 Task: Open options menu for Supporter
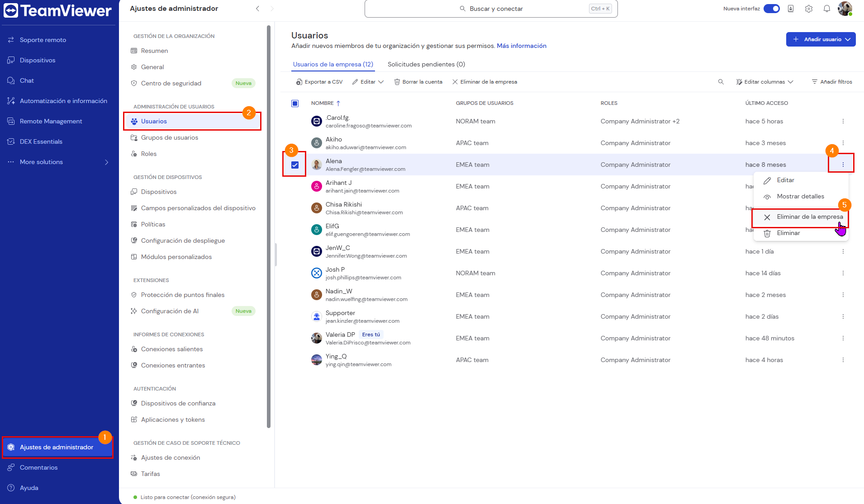[843, 316]
